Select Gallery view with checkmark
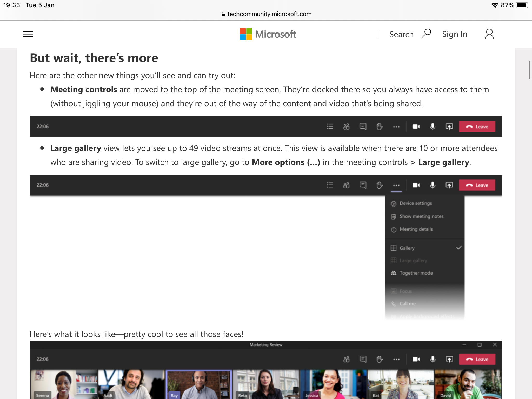 [x=407, y=248]
